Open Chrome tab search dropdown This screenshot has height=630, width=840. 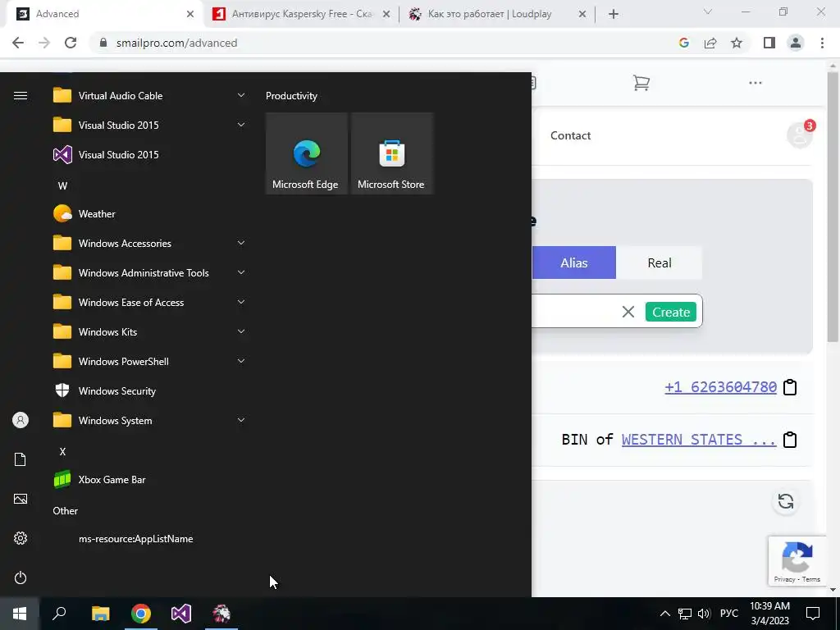coord(708,11)
